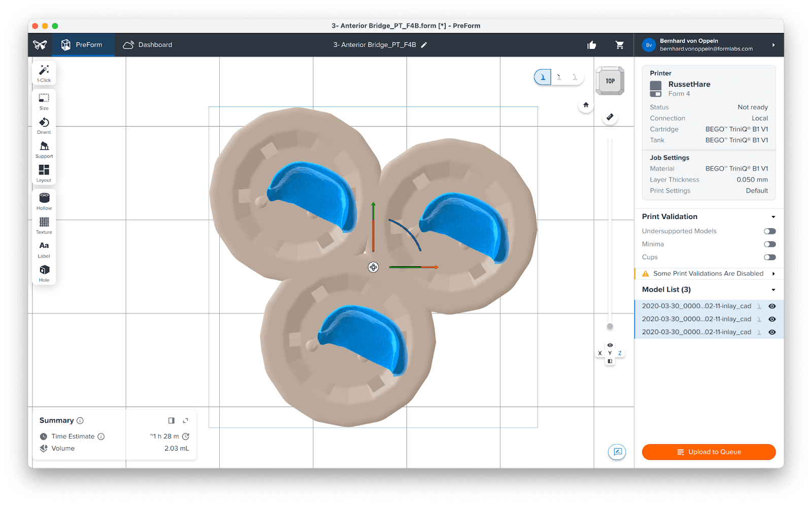The width and height of the screenshot is (812, 505).
Task: Select the PreForm tab
Action: tap(82, 45)
